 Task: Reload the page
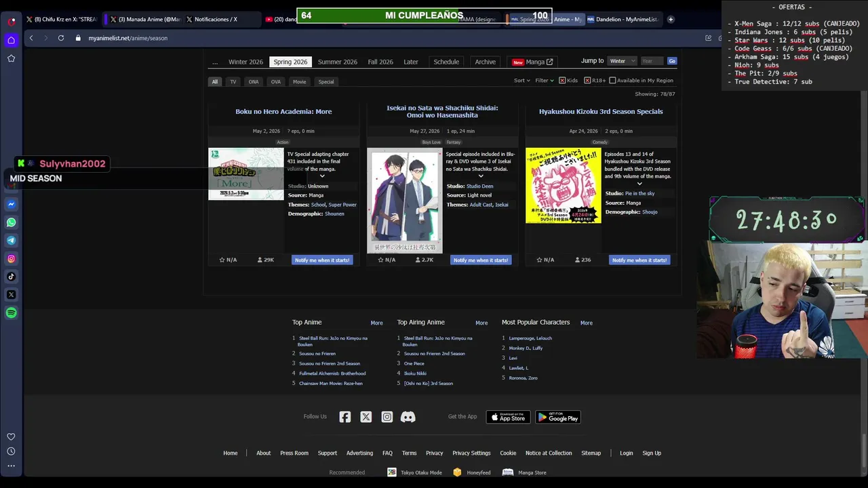[x=61, y=38]
